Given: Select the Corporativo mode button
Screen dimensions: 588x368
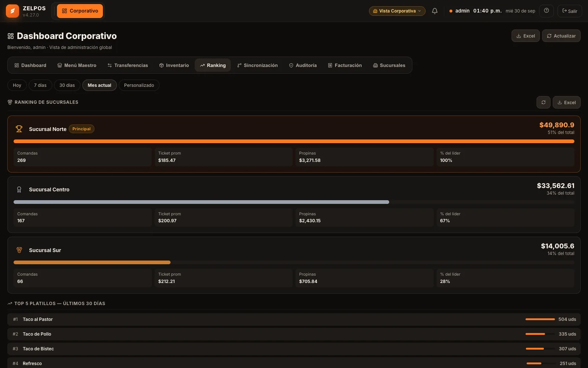Looking at the screenshot, I should (80, 11).
